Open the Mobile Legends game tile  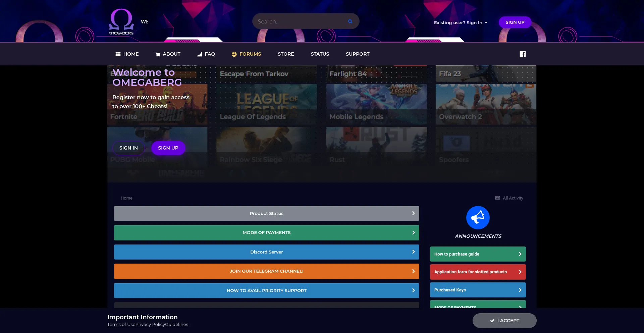point(376,104)
